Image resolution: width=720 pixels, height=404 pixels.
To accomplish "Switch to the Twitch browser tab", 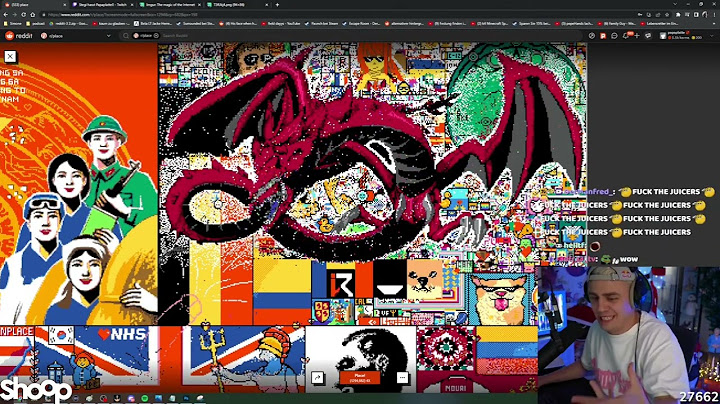I will tap(102, 5).
